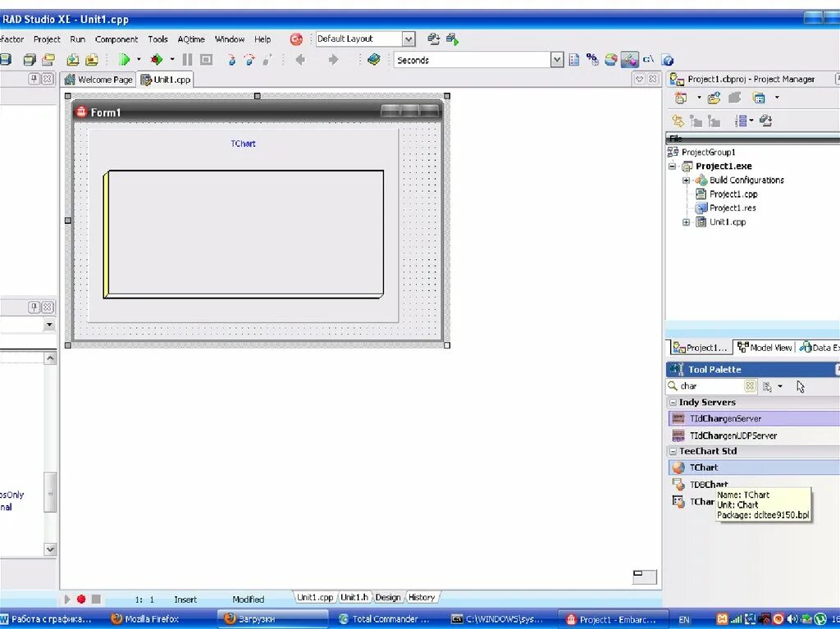
Task: Click the Save Desktop layout icon
Action: 433,39
